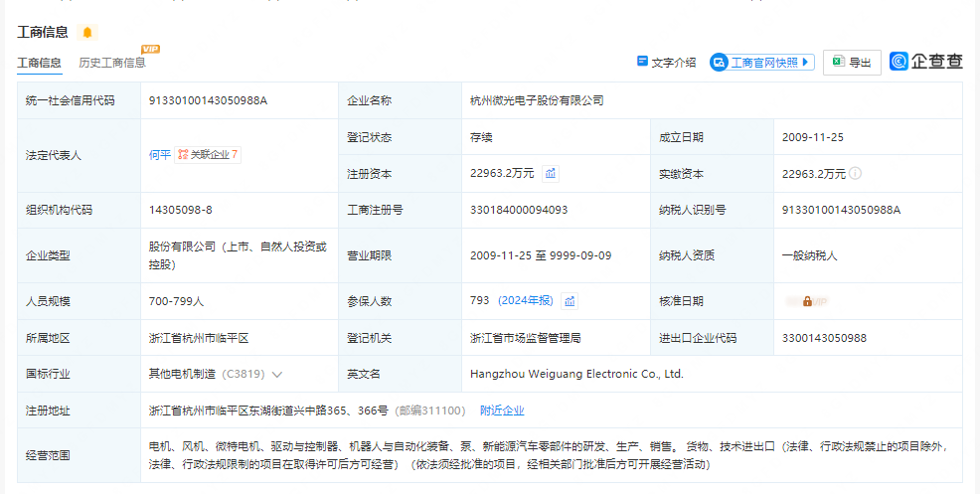Click the locked VIP approval date

[x=806, y=300]
